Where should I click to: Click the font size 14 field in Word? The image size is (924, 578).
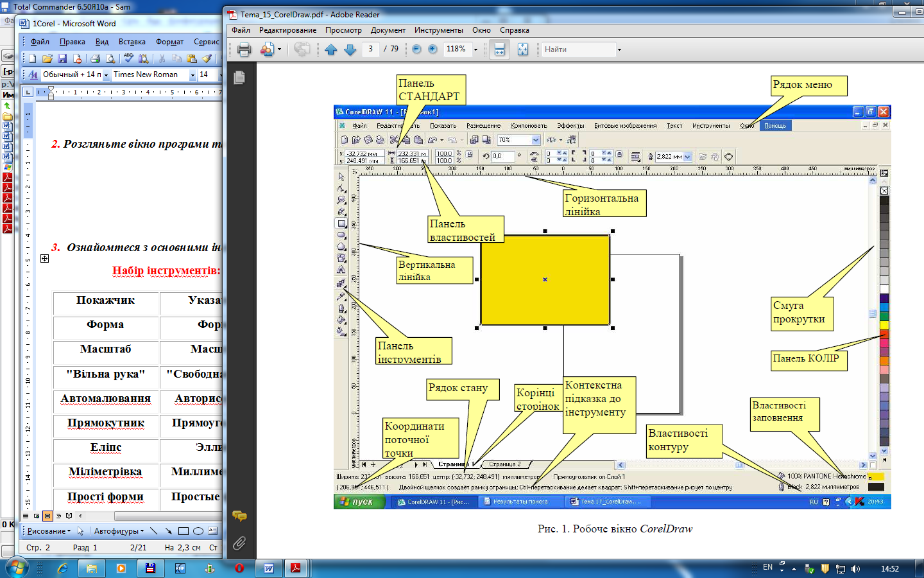pyautogui.click(x=207, y=75)
